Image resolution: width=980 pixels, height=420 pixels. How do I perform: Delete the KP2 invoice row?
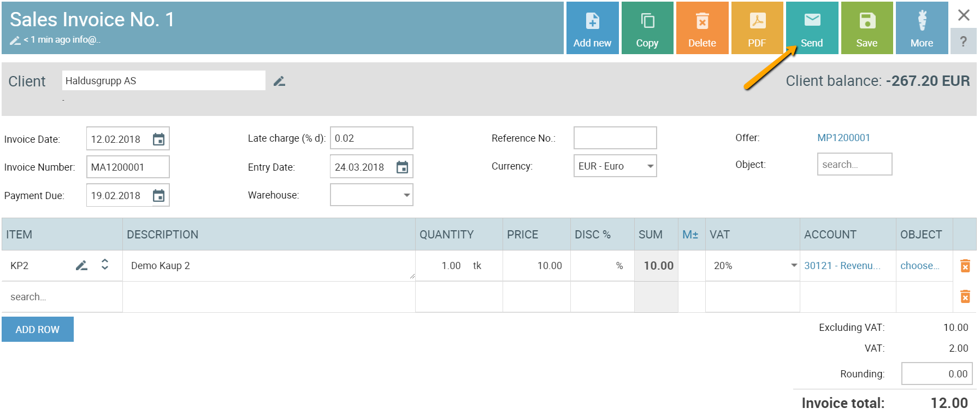click(x=965, y=266)
